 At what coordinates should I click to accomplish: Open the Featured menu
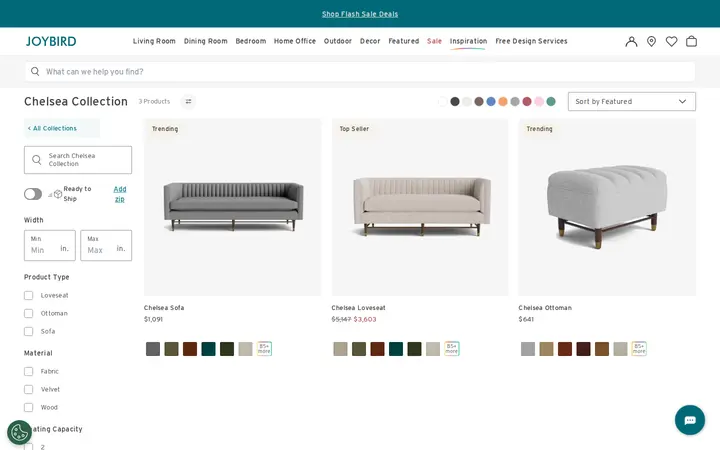point(403,41)
